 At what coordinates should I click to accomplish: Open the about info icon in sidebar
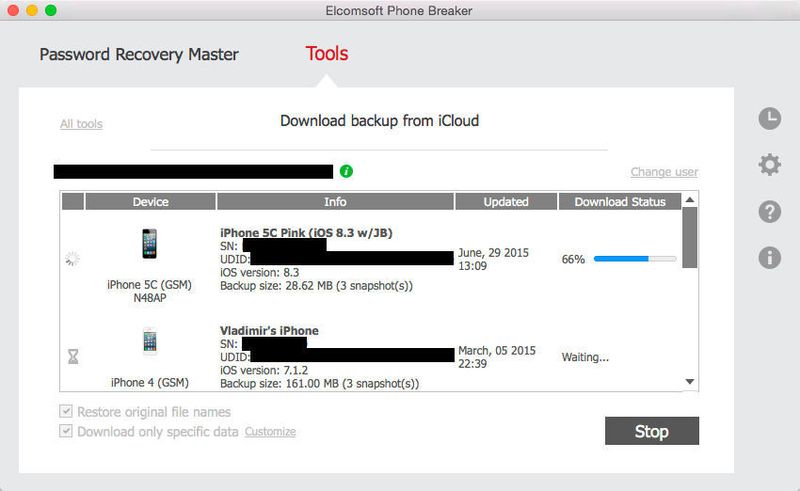(x=769, y=257)
